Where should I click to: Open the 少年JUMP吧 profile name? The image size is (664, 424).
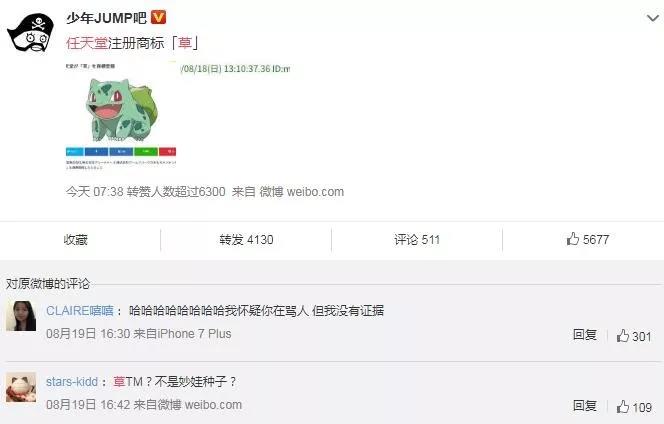tap(106, 18)
